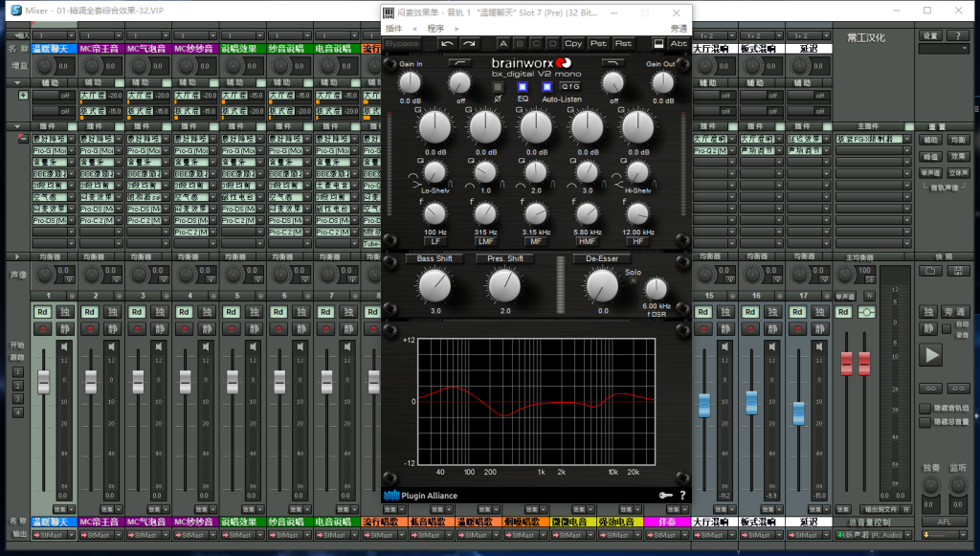Open the AFL output dropdown with yellow arrow

(x=965, y=535)
